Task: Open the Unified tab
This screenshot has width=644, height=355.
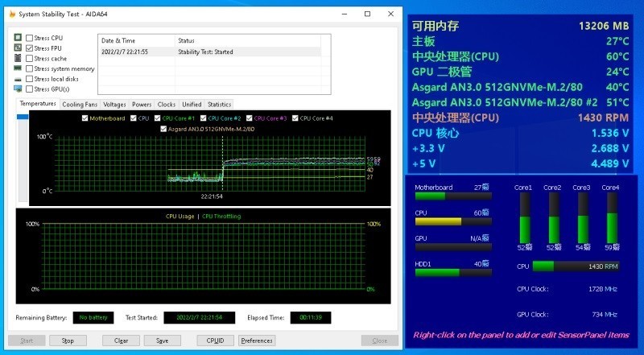Action: [192, 105]
